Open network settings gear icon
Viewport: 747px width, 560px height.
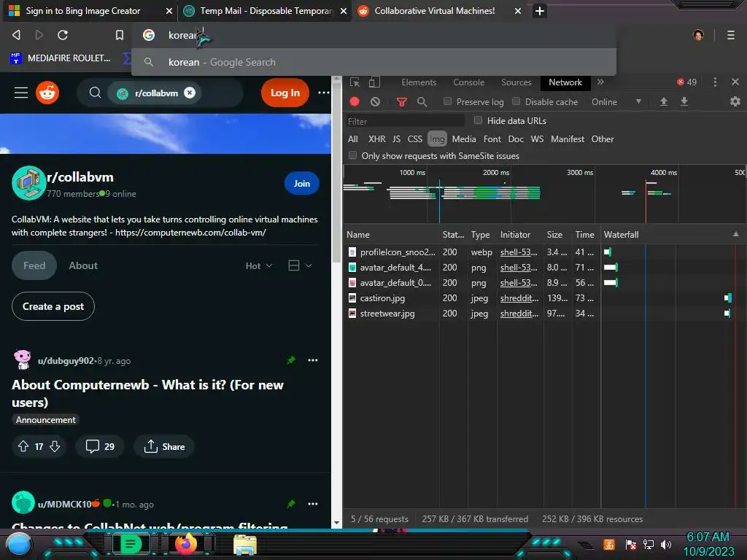click(735, 101)
